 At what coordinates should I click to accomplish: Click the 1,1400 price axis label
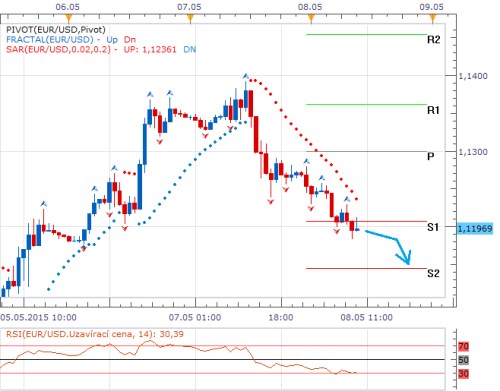click(473, 76)
